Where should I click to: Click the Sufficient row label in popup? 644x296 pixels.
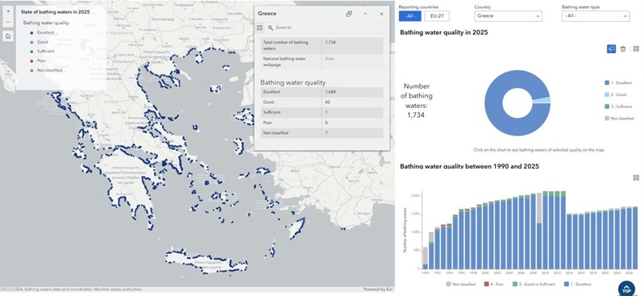tap(272, 112)
